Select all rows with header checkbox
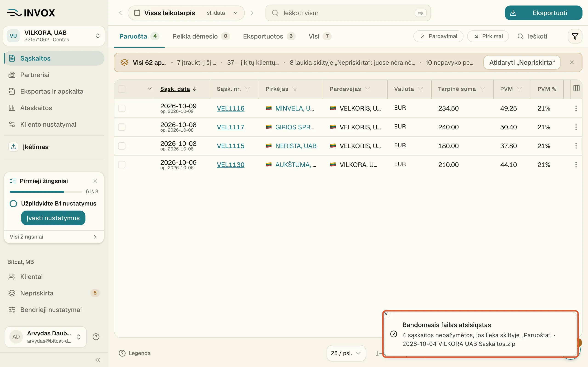588x367 pixels. [x=122, y=89]
